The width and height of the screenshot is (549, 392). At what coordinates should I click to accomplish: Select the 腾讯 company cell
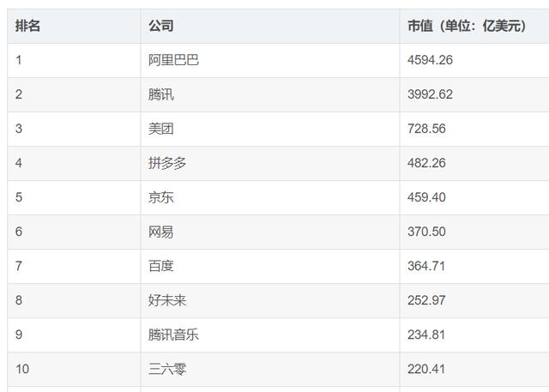(270, 95)
